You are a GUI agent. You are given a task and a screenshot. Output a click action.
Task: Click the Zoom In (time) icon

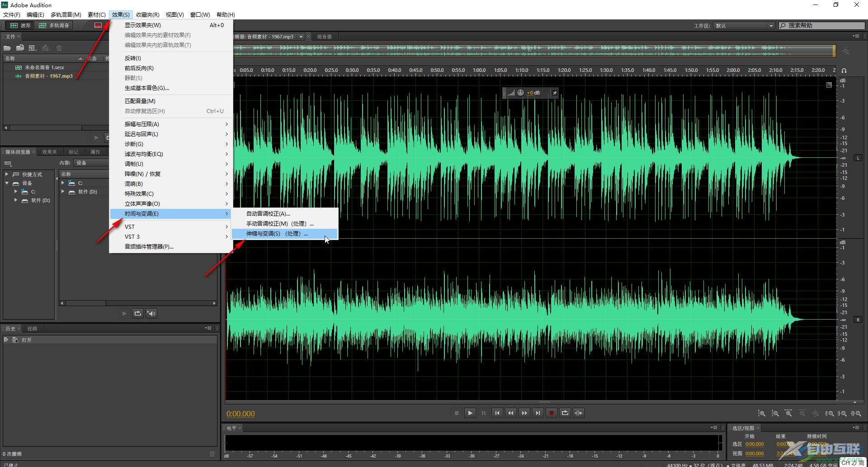point(788,413)
